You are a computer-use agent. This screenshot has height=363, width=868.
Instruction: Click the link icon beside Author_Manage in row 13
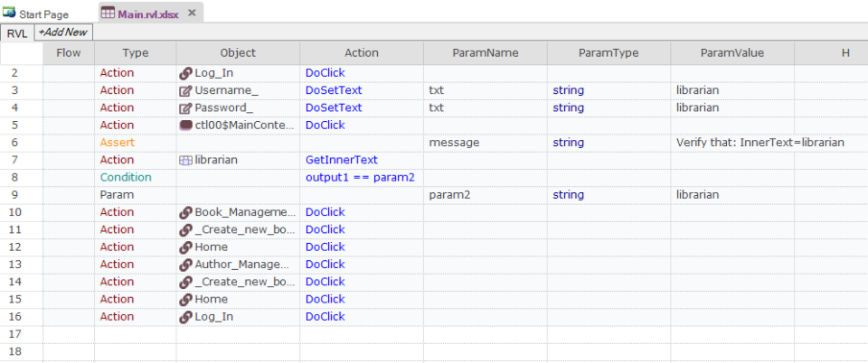186,265
